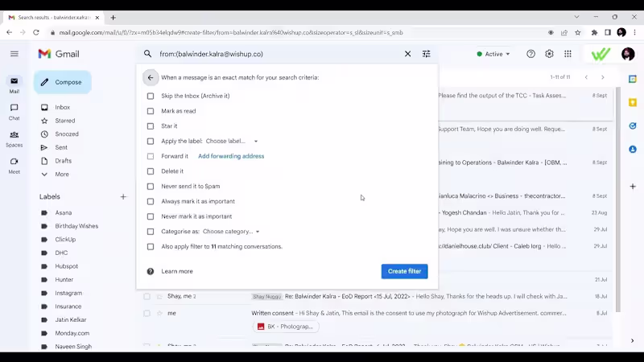The height and width of the screenshot is (362, 644).
Task: Open search options filter icon
Action: pyautogui.click(x=427, y=54)
